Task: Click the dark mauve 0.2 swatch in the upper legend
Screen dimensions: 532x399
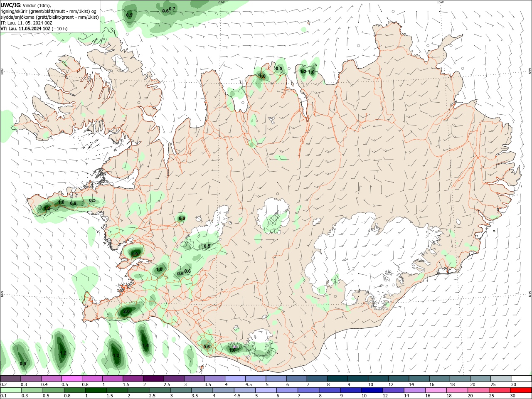Action: 11,379
